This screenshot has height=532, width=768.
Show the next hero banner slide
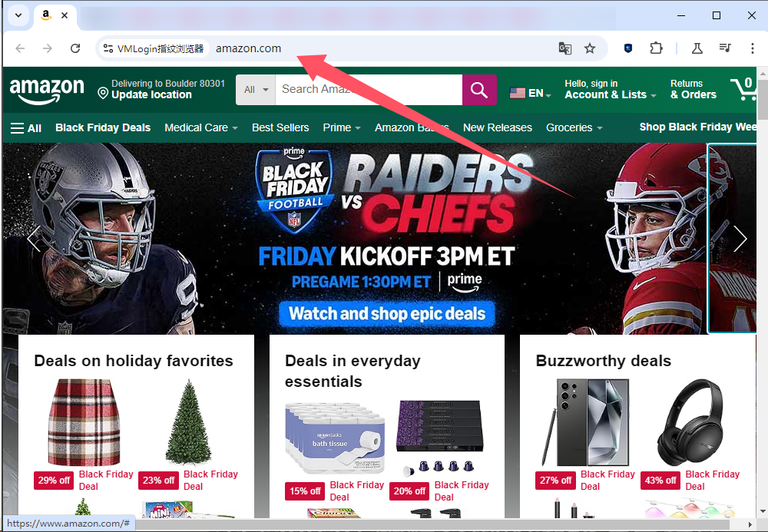point(740,239)
